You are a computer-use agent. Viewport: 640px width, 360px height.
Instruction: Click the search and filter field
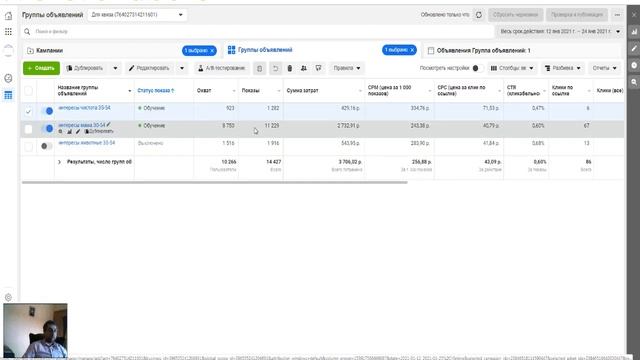258,31
